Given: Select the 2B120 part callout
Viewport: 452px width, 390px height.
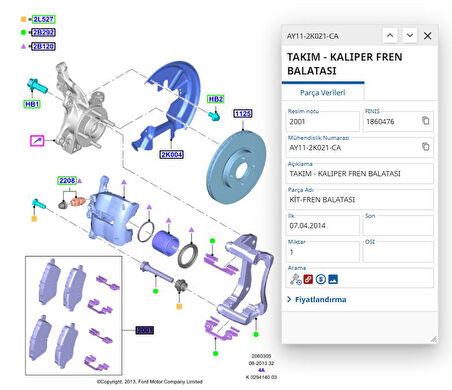Looking at the screenshot, I should tap(43, 46).
